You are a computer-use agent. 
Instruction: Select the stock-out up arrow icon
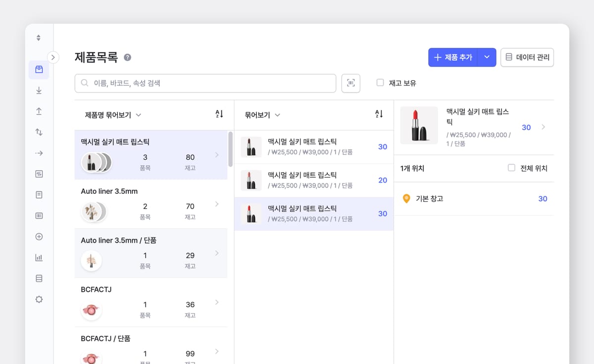[x=39, y=111]
